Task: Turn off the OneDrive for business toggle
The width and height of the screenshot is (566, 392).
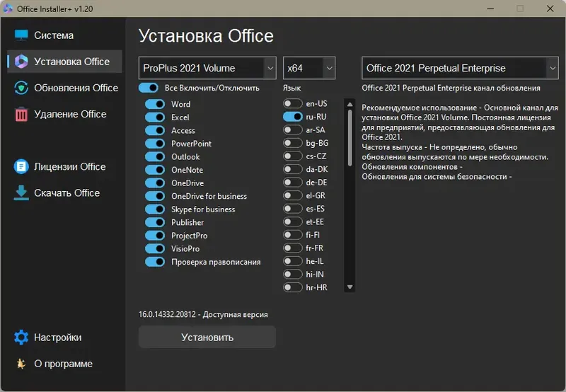Action: tap(155, 196)
